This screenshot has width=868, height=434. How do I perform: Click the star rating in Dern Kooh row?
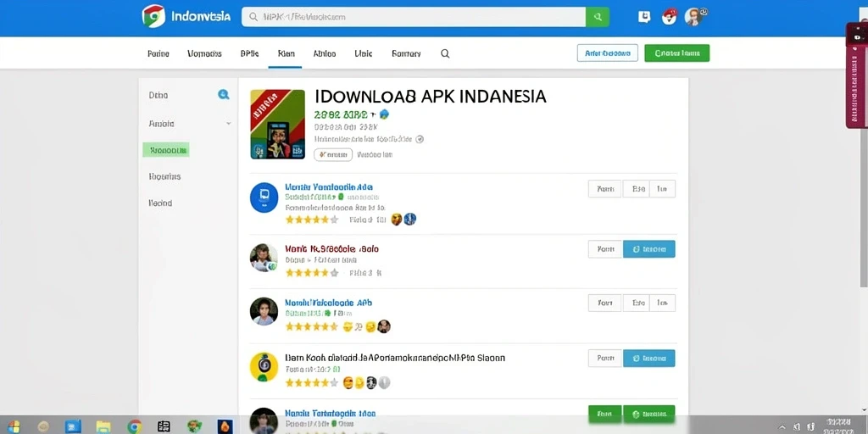[312, 382]
